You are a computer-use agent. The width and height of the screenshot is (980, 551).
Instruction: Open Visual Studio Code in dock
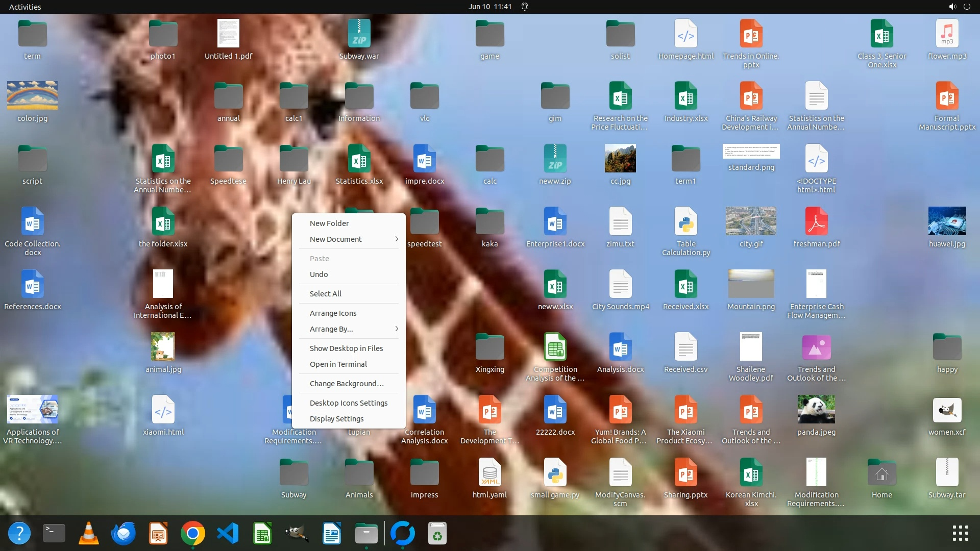click(228, 534)
